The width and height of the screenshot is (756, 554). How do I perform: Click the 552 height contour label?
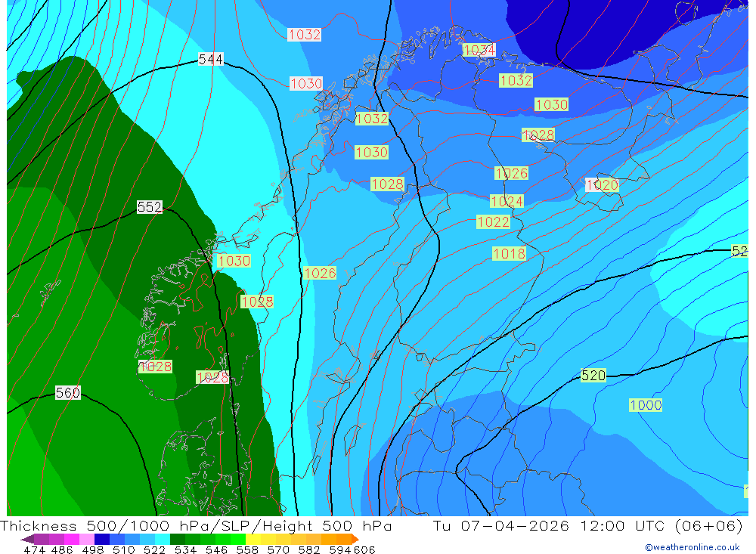point(150,207)
